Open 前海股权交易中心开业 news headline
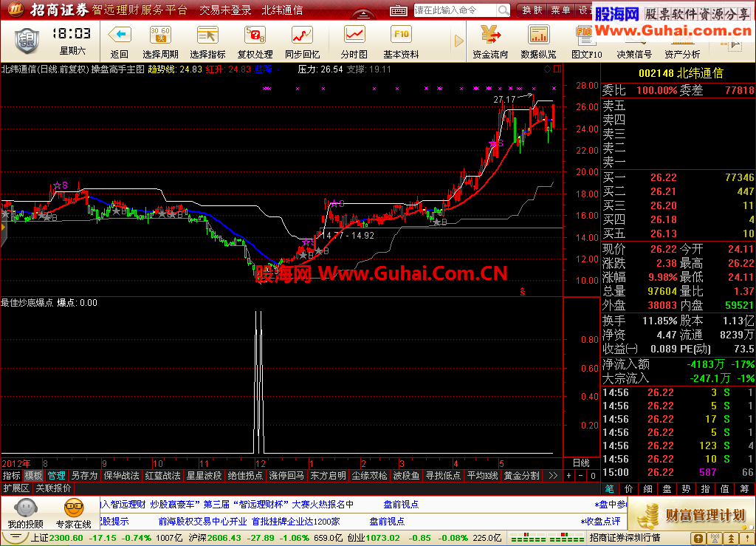The width and height of the screenshot is (756, 546). (x=202, y=522)
